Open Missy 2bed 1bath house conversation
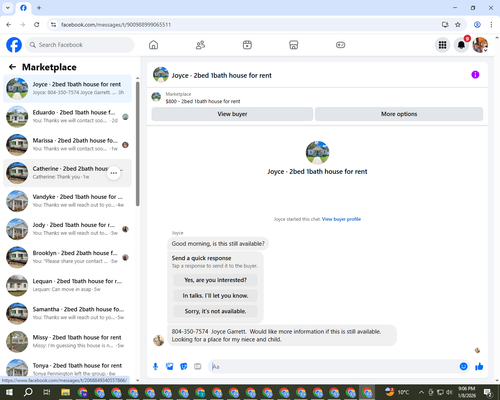Screen dimensions: 500x400 point(67,341)
